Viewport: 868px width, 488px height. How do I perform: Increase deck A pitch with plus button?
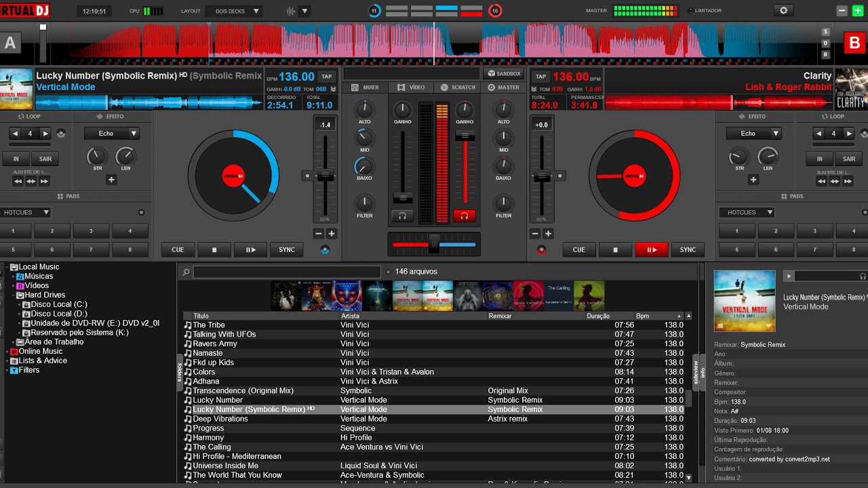[x=332, y=234]
